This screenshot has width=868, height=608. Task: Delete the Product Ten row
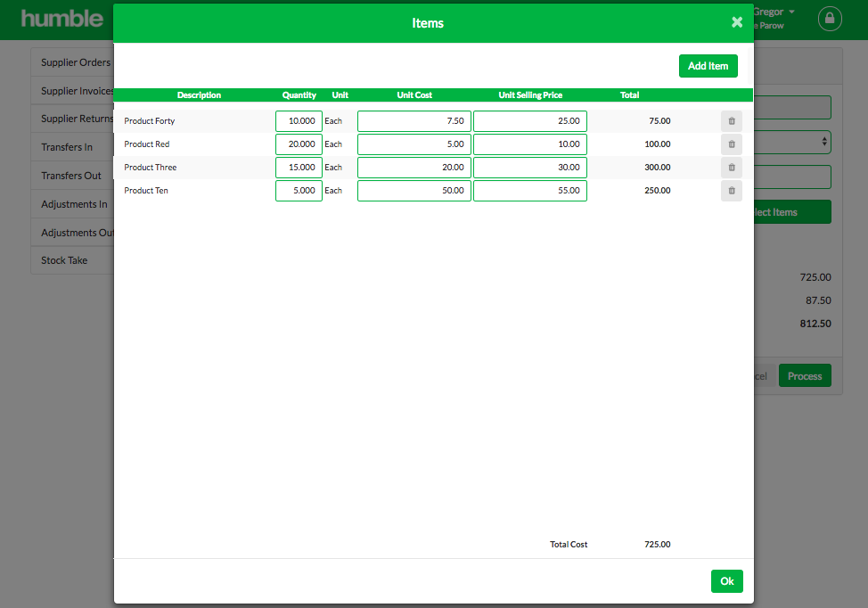(x=732, y=191)
